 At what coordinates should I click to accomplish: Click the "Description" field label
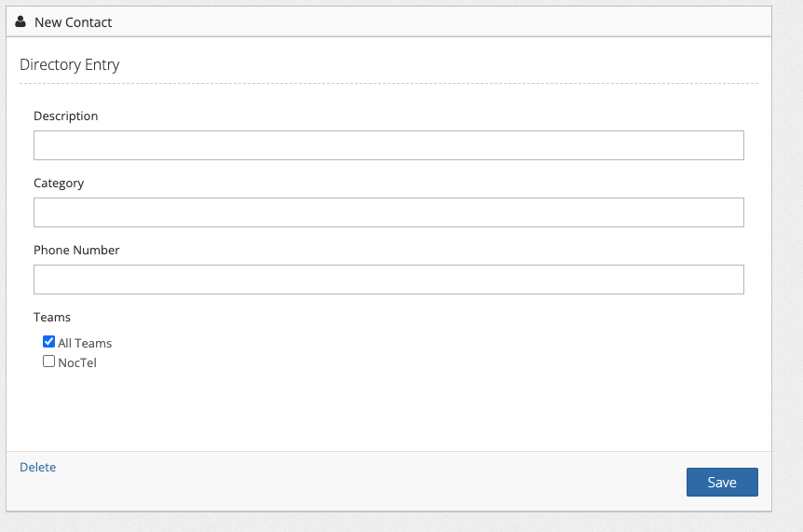65,116
